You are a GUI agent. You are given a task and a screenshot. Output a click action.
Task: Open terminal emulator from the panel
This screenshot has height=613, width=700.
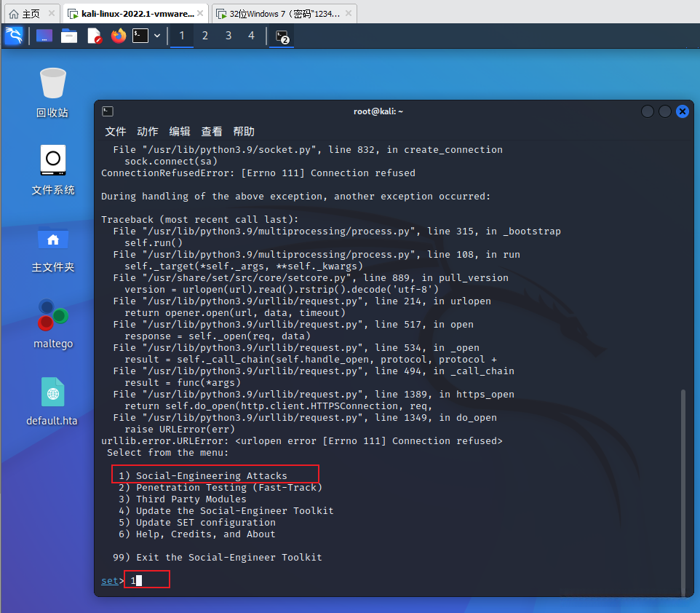coord(140,36)
